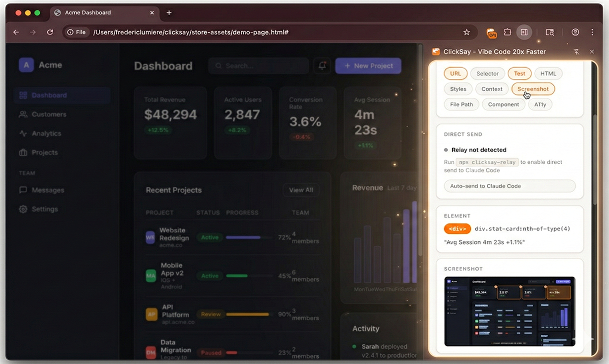Click the Website Redesign WR project icon
Image resolution: width=609 pixels, height=364 pixels.
[151, 238]
